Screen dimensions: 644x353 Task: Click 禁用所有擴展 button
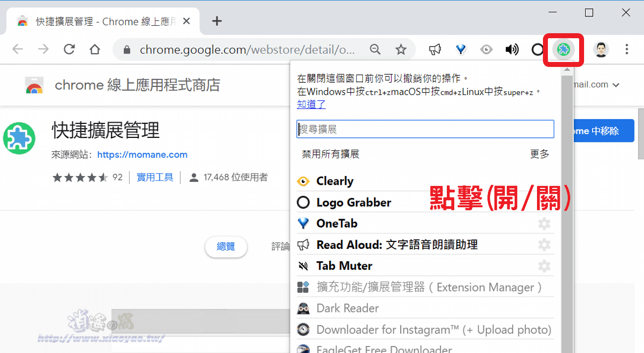(330, 154)
